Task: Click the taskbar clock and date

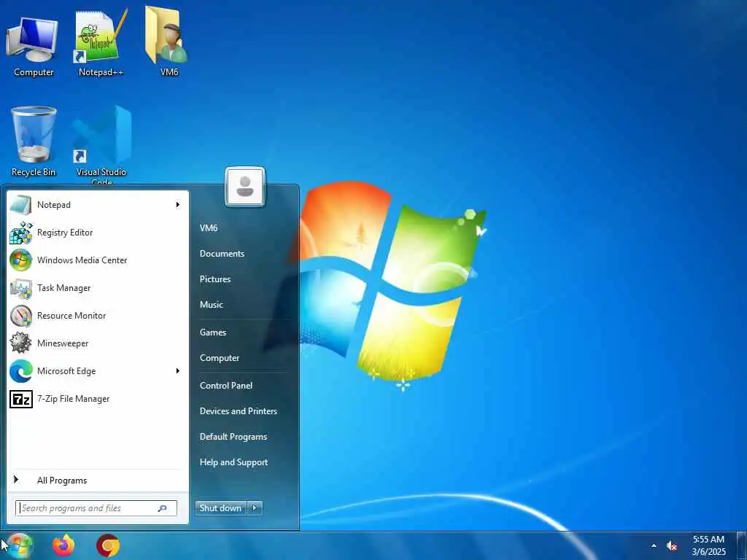Action: coord(709,546)
